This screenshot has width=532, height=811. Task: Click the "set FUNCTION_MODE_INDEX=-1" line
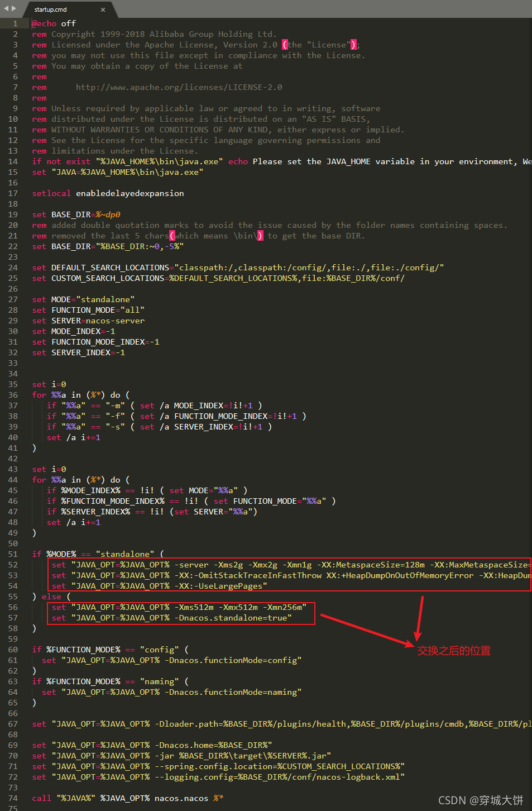click(95, 342)
